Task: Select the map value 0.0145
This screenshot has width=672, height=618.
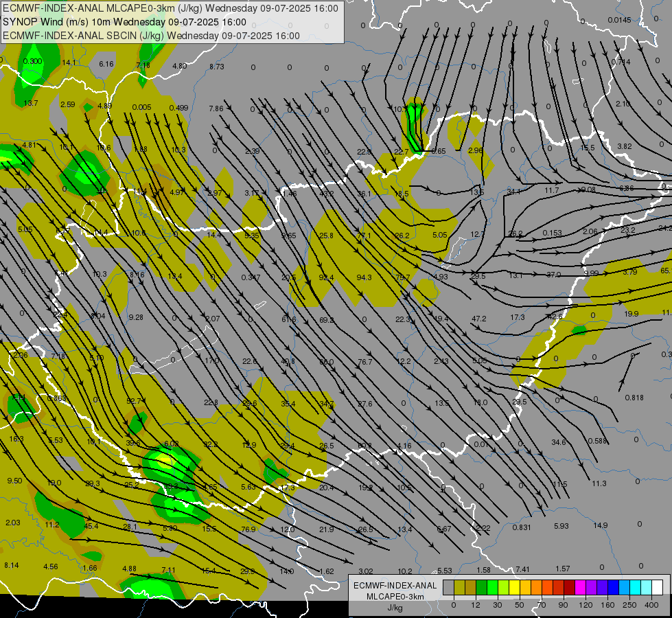Action: pyautogui.click(x=619, y=20)
